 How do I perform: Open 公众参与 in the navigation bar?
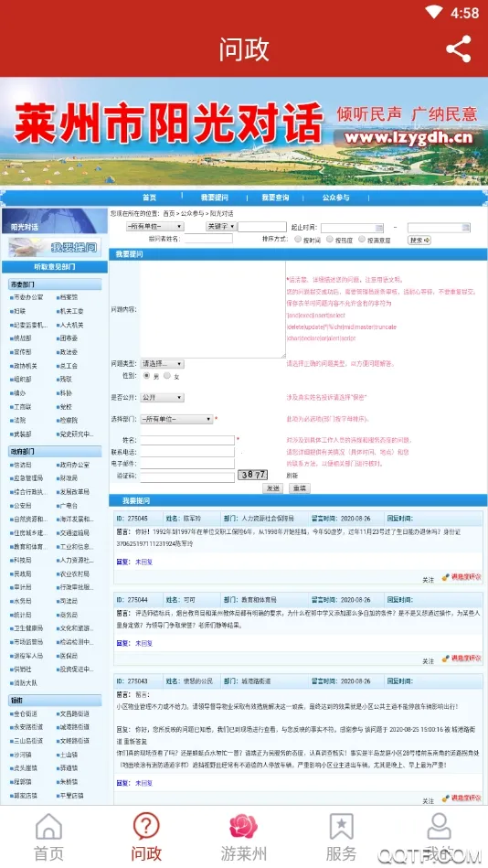[336, 198]
